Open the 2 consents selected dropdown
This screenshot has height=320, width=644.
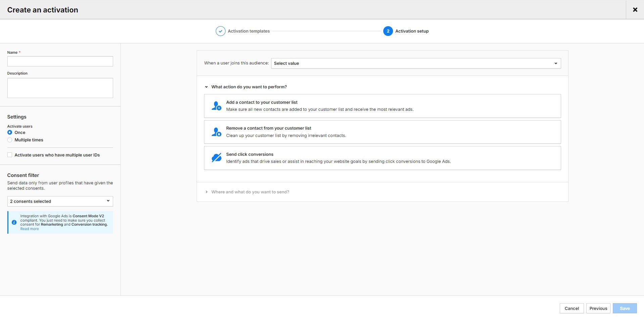60,201
